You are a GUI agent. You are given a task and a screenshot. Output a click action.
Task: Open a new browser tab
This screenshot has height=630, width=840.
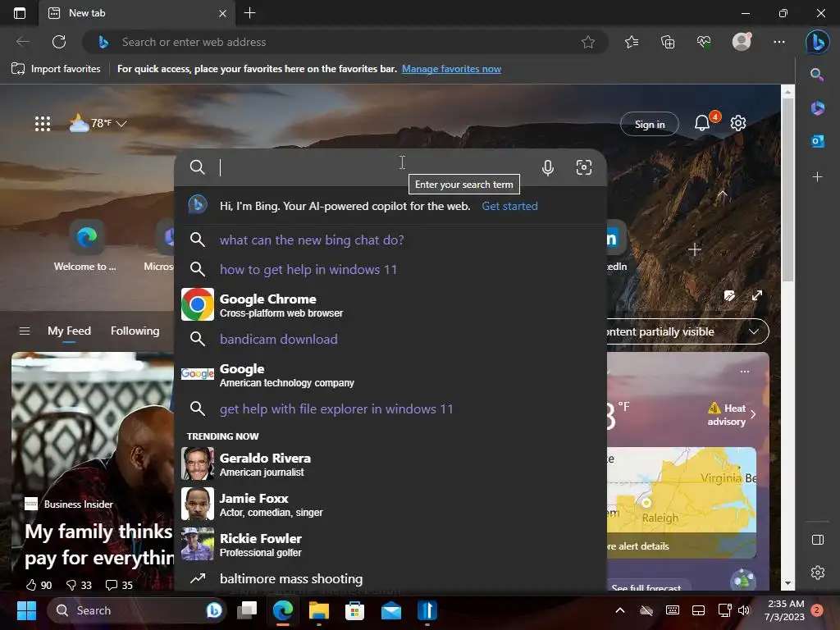249,13
